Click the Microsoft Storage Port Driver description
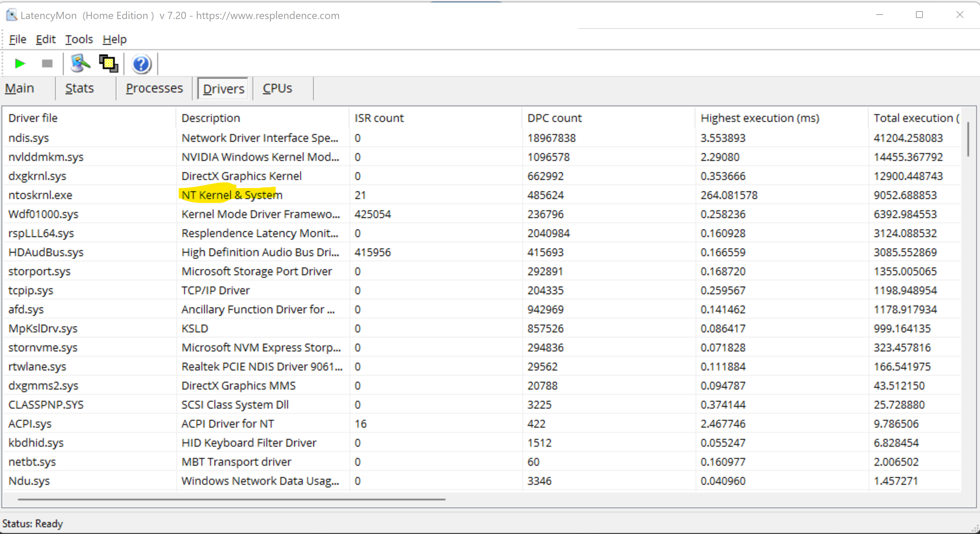 (257, 271)
